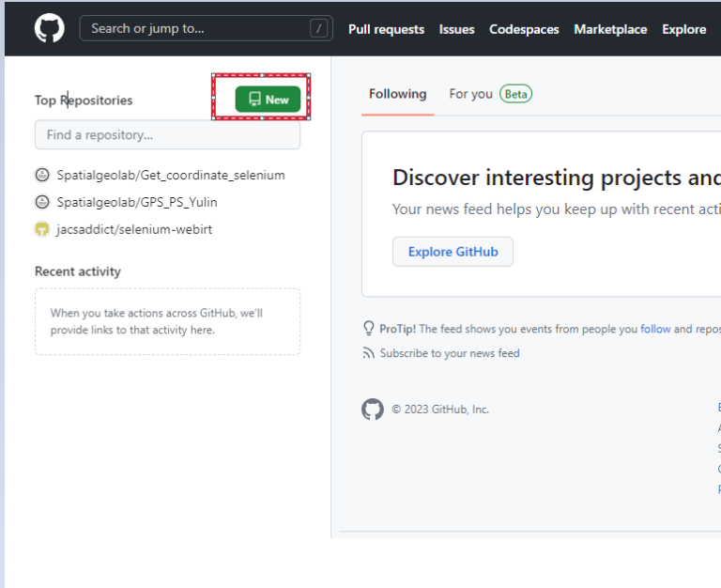Click the slash shortcut key in search
Viewport: 721px width, 588px height.
click(321, 29)
